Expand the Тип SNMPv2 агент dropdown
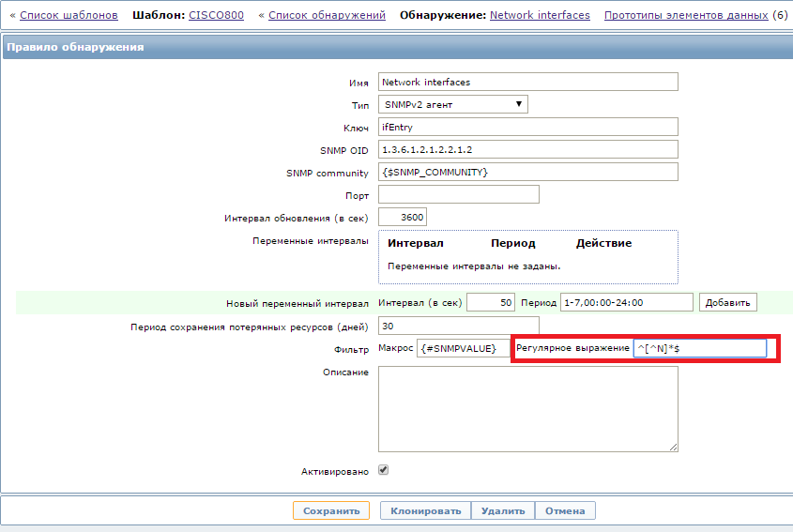 coord(453,104)
